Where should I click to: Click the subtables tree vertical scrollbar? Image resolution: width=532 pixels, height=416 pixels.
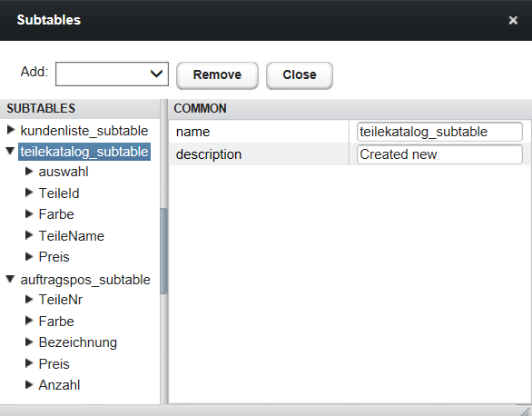tap(164, 251)
